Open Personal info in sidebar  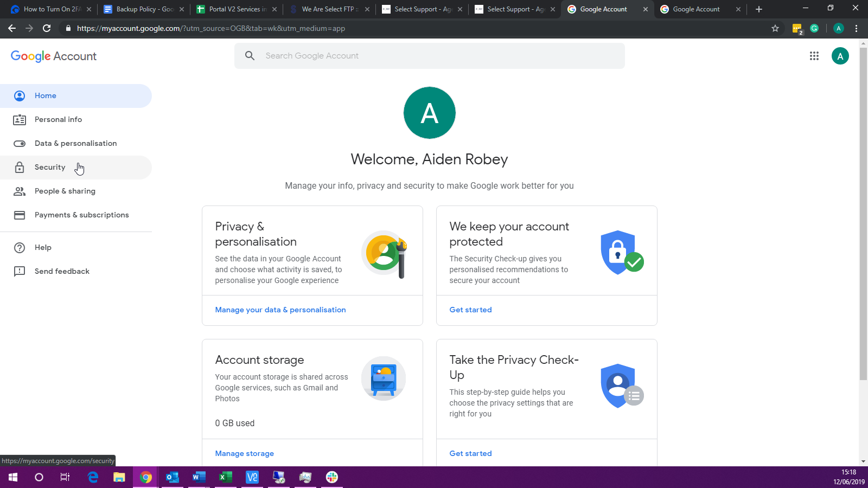(76, 120)
